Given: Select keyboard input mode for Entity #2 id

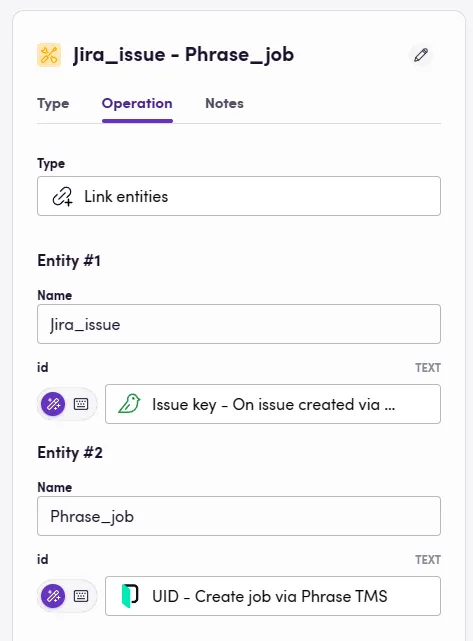Looking at the screenshot, I should click(x=81, y=596).
